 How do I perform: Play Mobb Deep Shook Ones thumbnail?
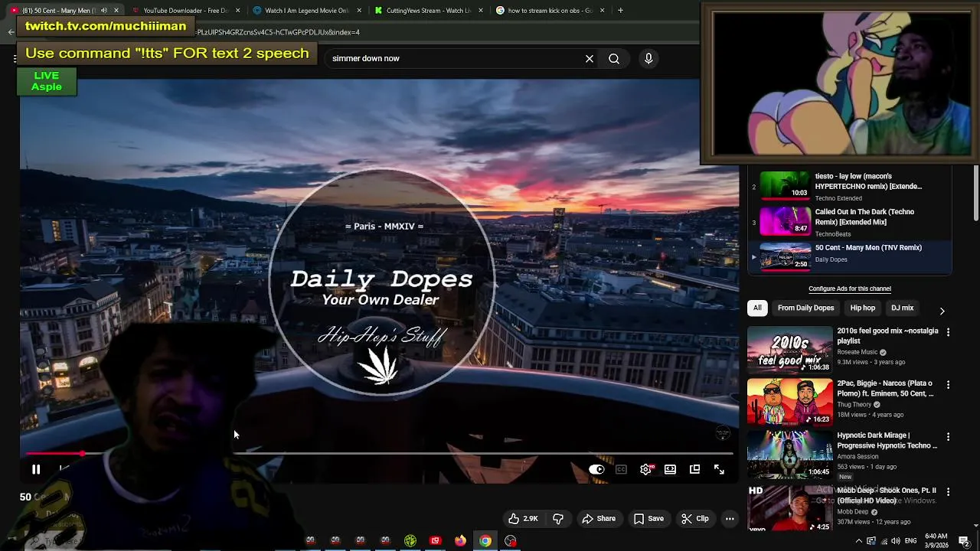(789, 508)
